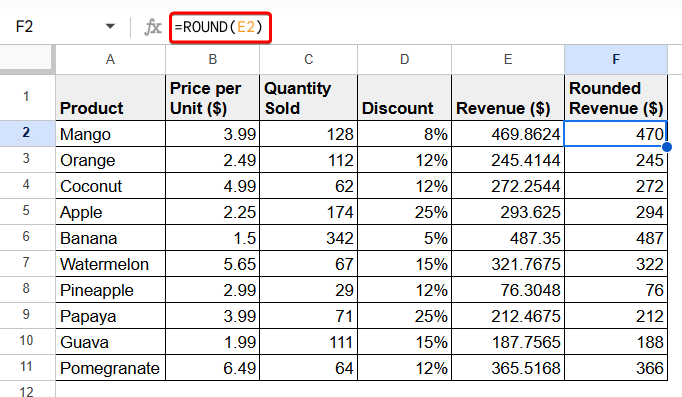The image size is (682, 397).
Task: Click Watermelon's price 5.65
Action: coord(213,264)
